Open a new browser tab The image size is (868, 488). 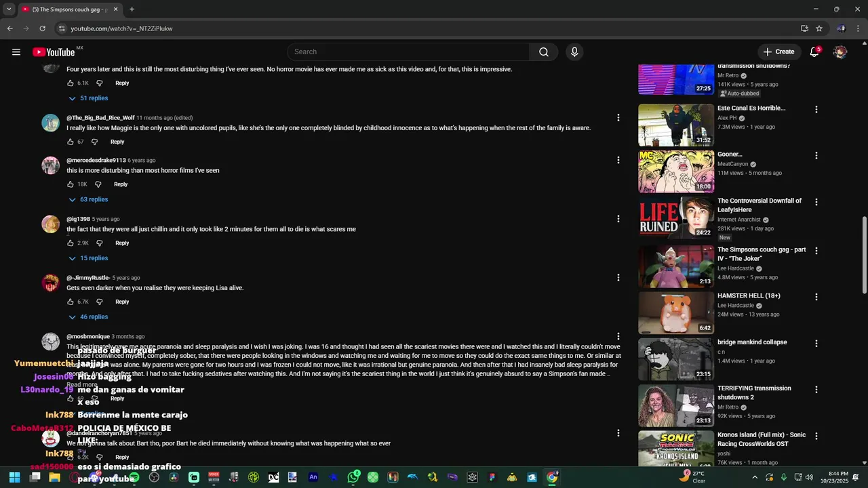132,9
